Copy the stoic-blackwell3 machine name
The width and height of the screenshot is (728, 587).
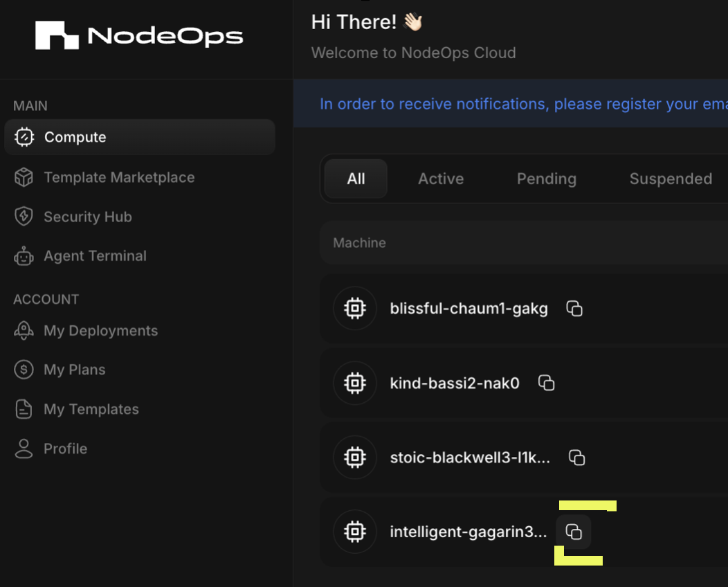tap(577, 457)
